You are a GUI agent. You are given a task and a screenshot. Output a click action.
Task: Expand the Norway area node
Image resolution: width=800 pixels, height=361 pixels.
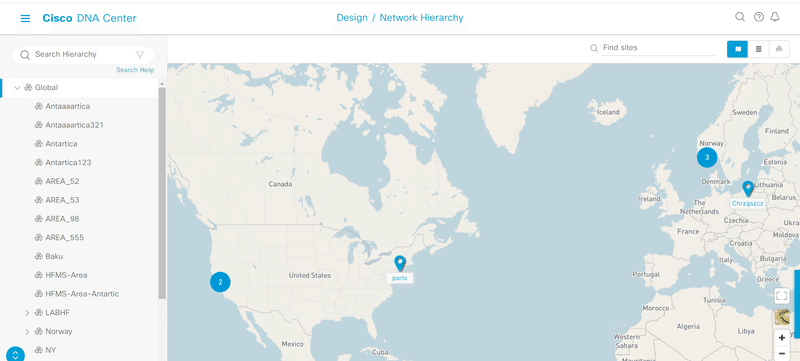(x=27, y=331)
